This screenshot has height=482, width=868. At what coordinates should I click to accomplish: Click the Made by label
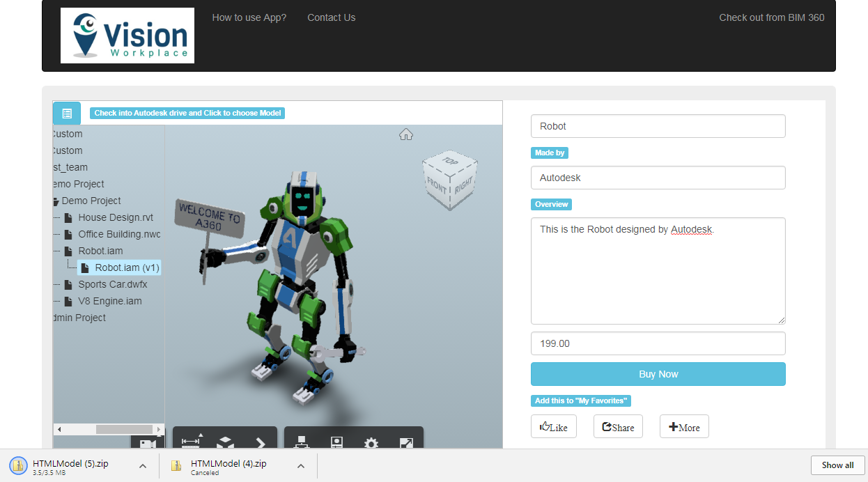point(550,153)
